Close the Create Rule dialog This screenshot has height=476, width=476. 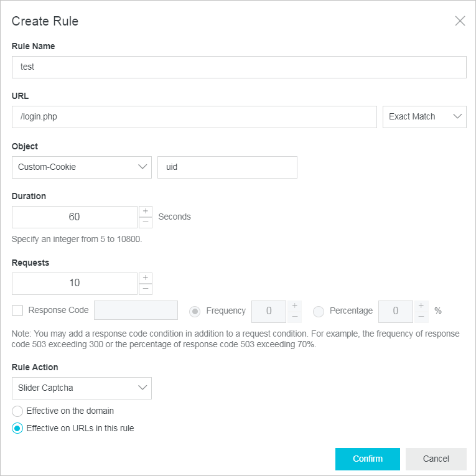(x=460, y=21)
